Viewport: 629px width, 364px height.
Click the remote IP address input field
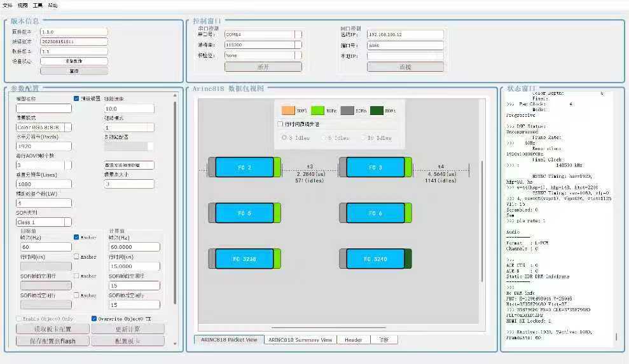[x=404, y=34]
